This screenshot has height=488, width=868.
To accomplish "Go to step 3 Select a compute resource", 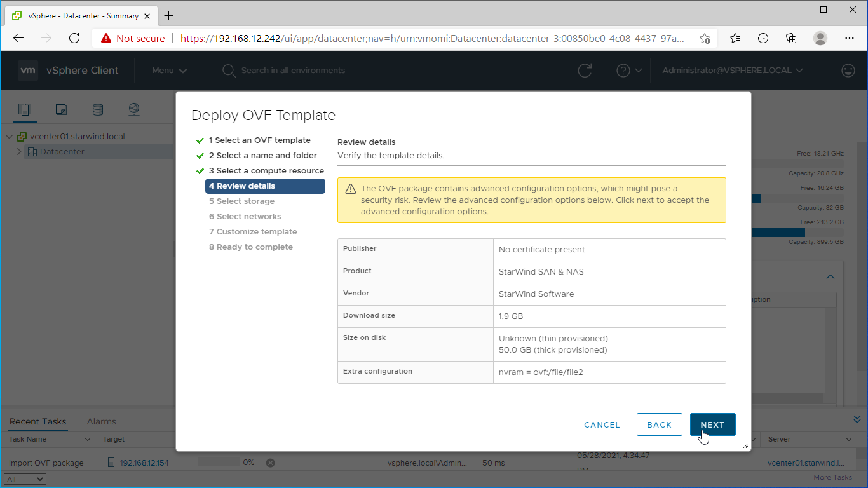I will tap(266, 170).
